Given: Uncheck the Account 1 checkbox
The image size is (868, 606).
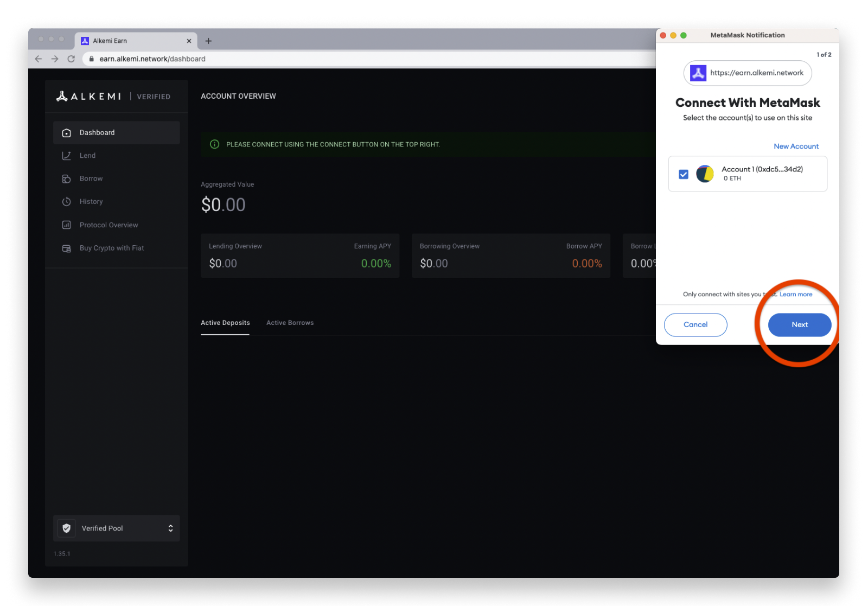Looking at the screenshot, I should click(x=684, y=174).
